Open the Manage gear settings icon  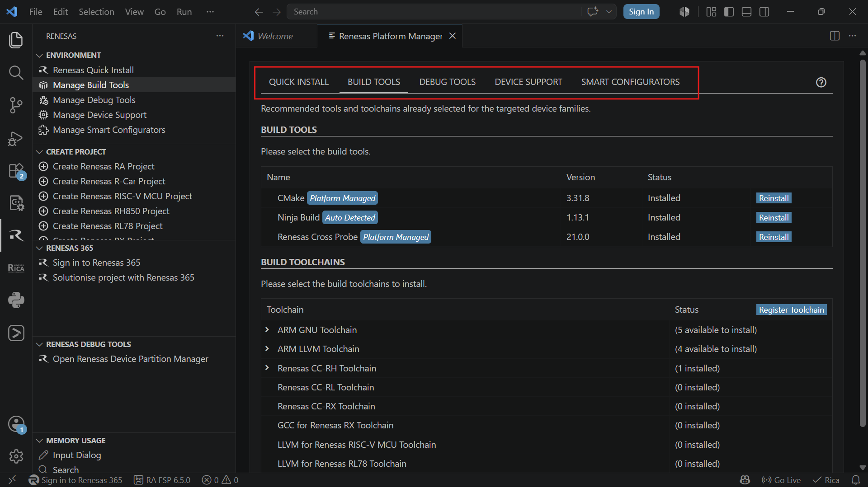point(16,456)
